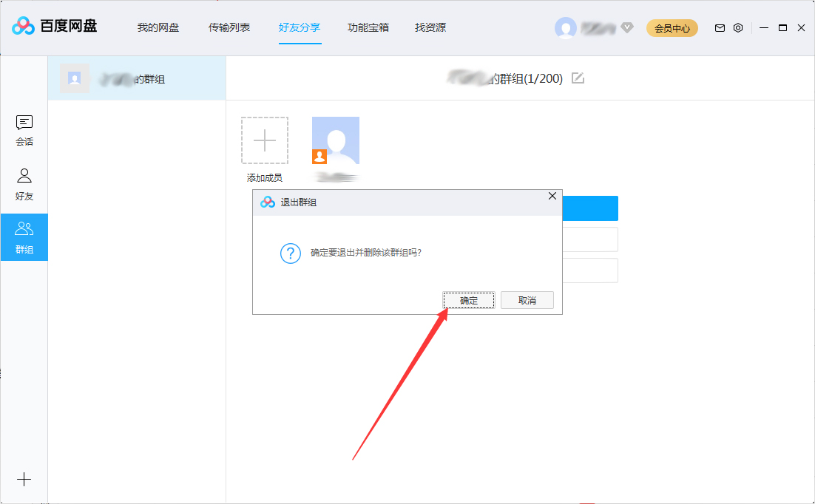Click the plus icon at sidebar bottom
Image resolution: width=815 pixels, height=504 pixels.
[24, 479]
